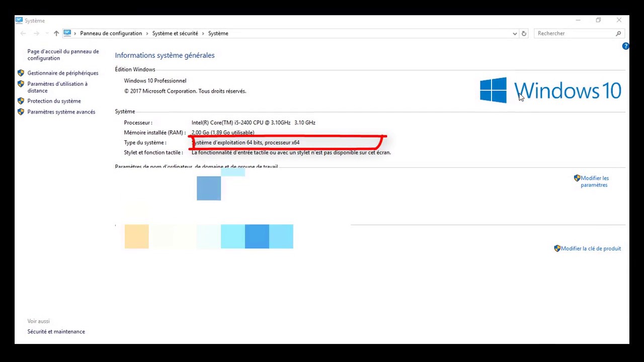Click the Informations système générales heading
Screen dimensions: 644x362
[x=165, y=55]
